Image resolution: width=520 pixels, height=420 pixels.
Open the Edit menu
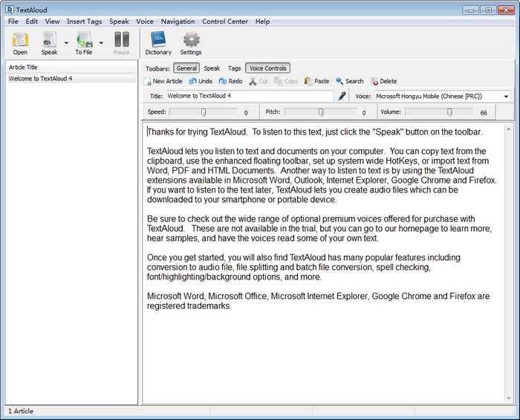tap(32, 22)
